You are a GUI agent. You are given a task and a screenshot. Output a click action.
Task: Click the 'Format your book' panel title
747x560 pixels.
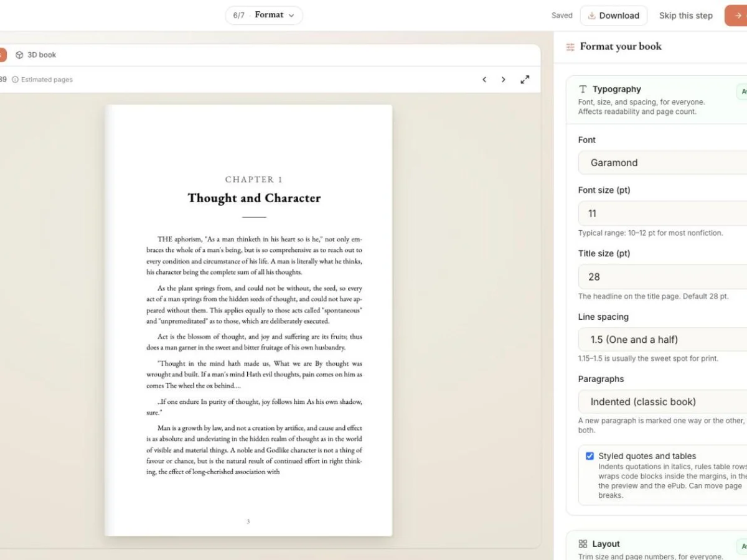[621, 46]
